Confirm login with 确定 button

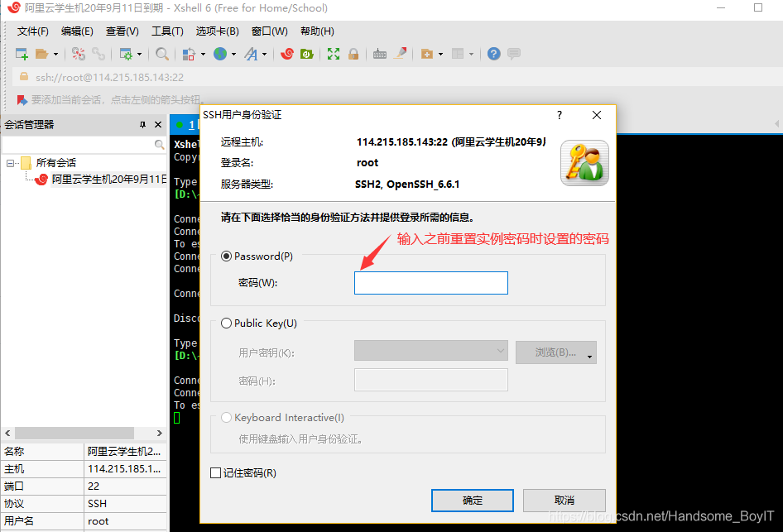(473, 500)
